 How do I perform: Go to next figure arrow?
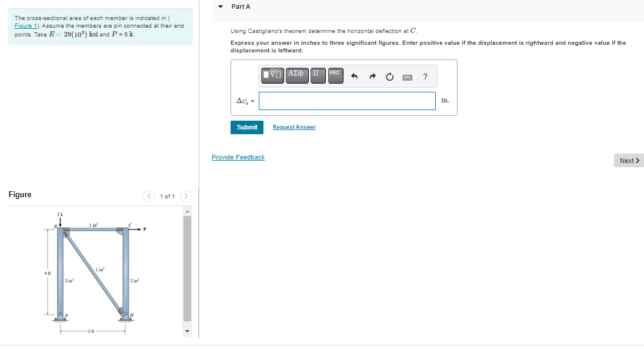[x=186, y=196]
